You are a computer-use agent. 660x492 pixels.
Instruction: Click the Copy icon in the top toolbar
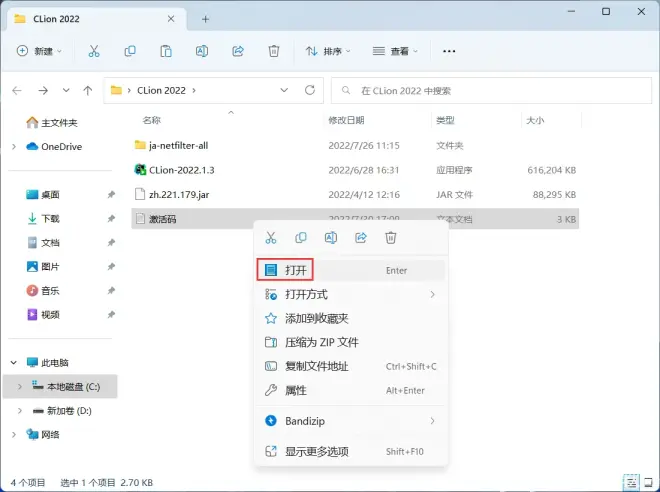point(130,51)
